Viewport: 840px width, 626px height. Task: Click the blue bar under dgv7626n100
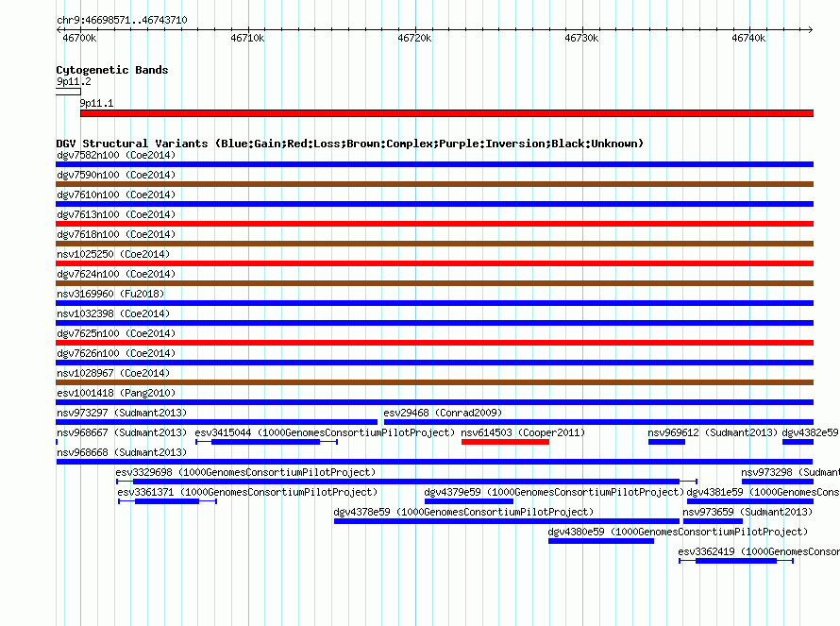tap(434, 363)
